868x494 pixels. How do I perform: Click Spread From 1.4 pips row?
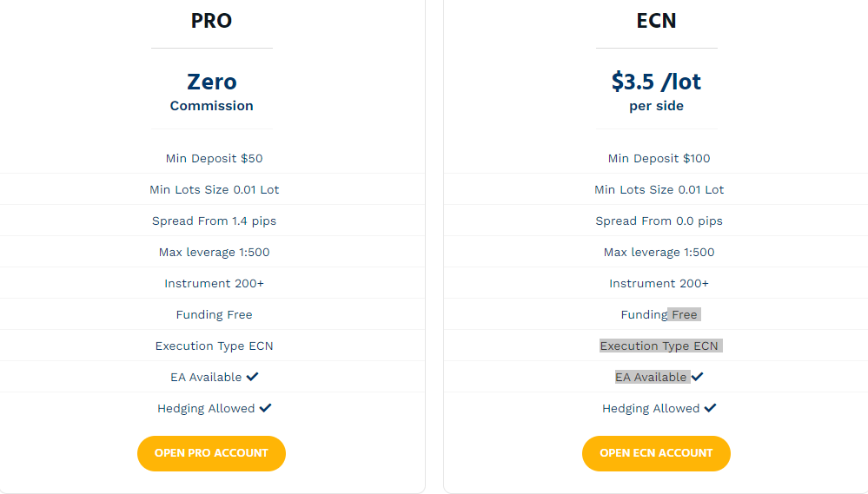click(215, 221)
